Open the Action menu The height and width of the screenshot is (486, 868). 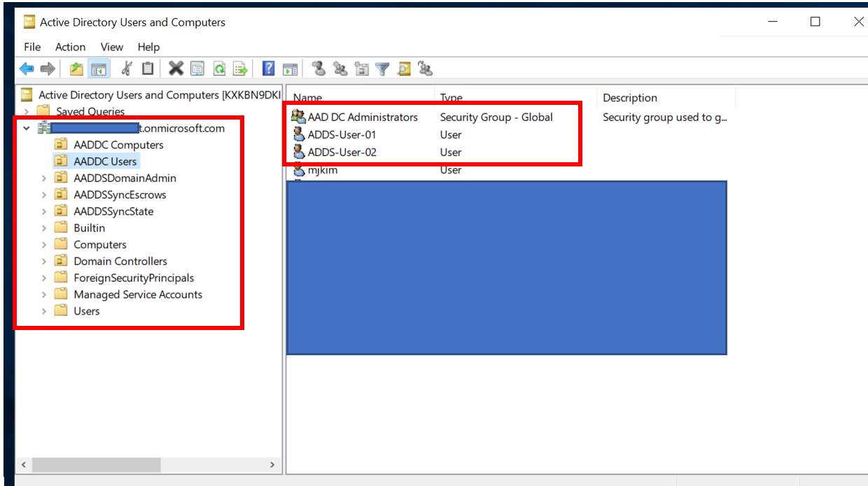coord(71,47)
